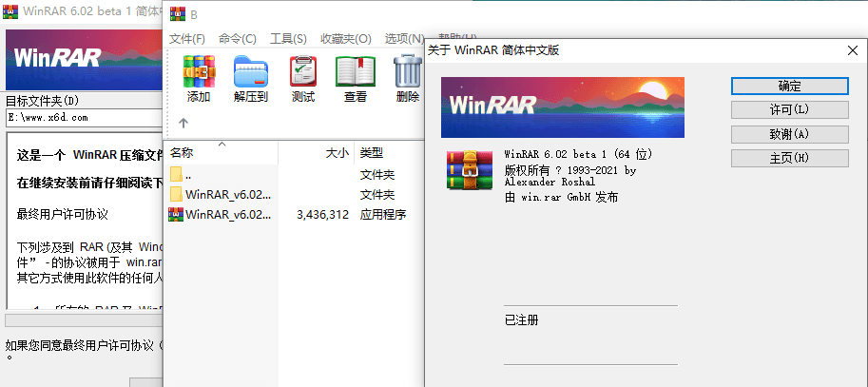This screenshot has width=868, height=387.
Task: Select the WinRAR_v6.02 application file icon
Action: coord(176,215)
